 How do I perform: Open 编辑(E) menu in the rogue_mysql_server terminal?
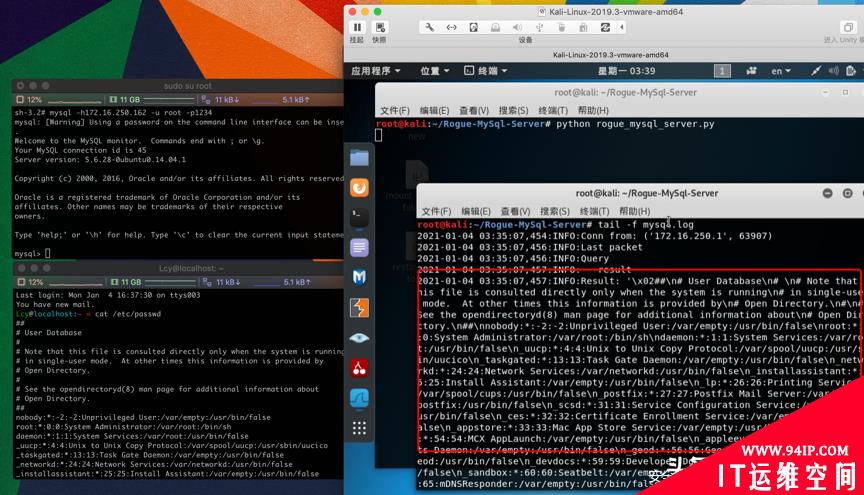(435, 110)
